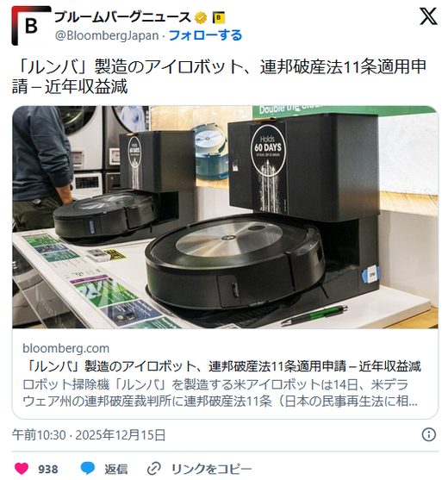
Task: Click the gold verified checkmark badge
Action: tap(201, 18)
